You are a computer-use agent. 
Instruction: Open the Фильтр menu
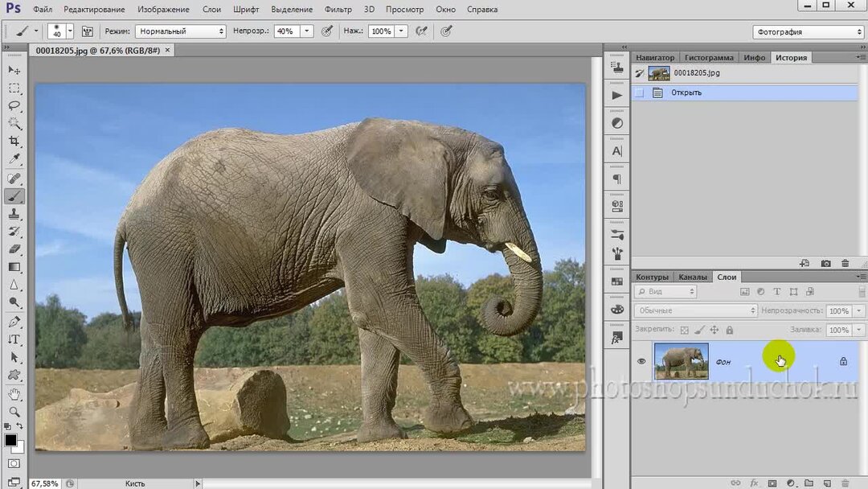(338, 10)
